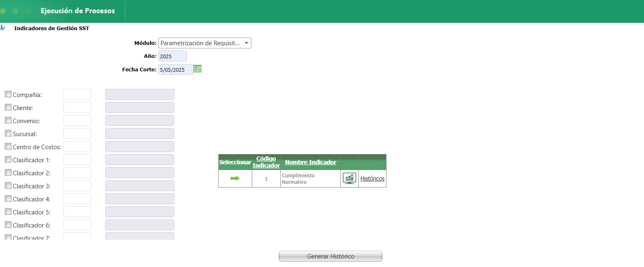Image resolution: width=644 pixels, height=267 pixels.
Task: Click the Clasificador 5 code input field
Action: pos(77,212)
